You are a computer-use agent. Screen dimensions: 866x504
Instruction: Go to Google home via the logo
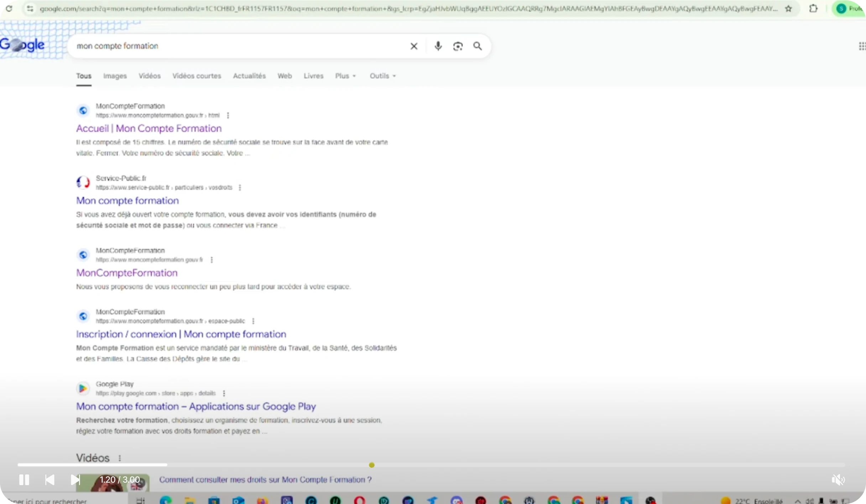click(x=22, y=45)
